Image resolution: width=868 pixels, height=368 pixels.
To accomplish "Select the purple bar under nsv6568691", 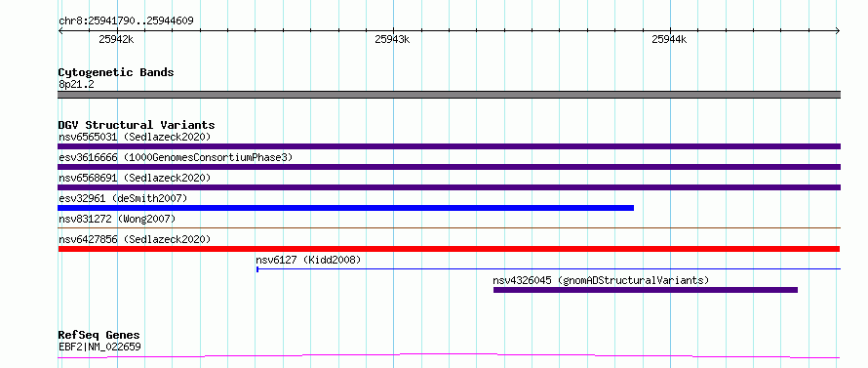I will tap(449, 187).
